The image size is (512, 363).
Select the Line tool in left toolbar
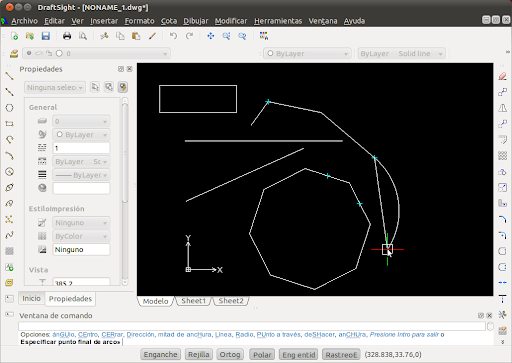tap(9, 76)
